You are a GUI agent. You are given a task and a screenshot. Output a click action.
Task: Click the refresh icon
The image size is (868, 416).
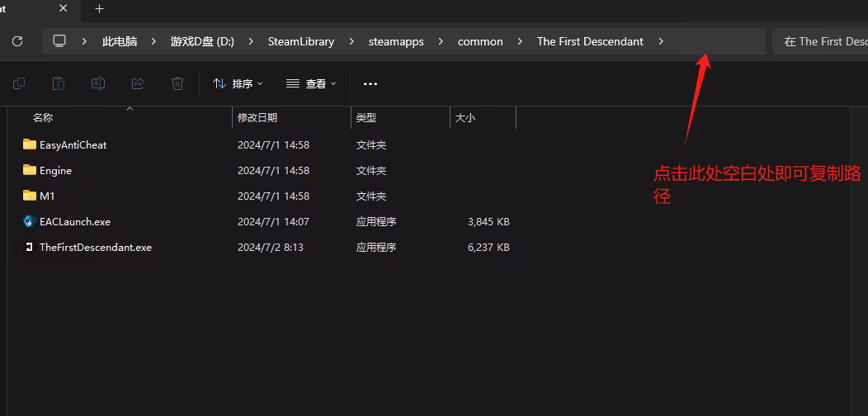point(17,41)
